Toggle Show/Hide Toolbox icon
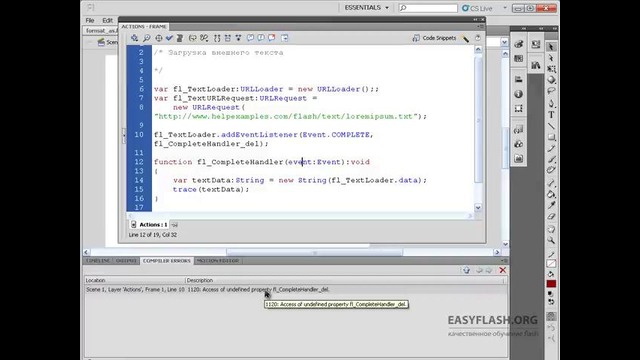 284,38
